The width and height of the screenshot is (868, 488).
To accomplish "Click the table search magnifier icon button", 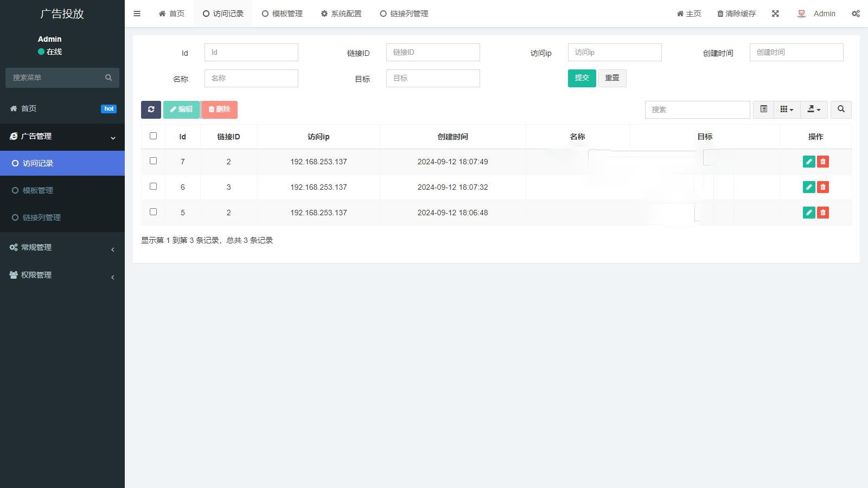I will click(841, 110).
